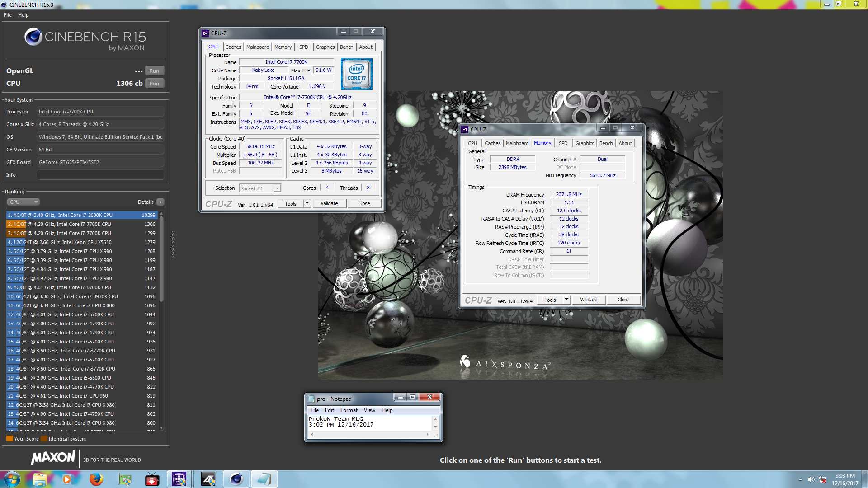Show hidden system tray icons

(x=800, y=479)
